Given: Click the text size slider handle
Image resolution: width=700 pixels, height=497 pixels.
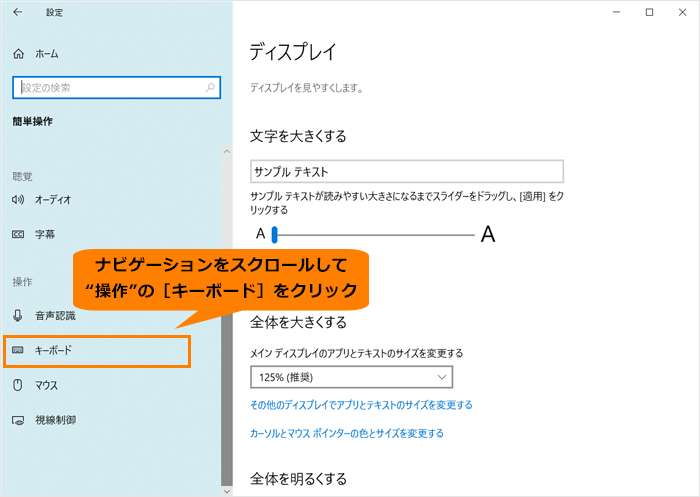Looking at the screenshot, I should tap(273, 235).
